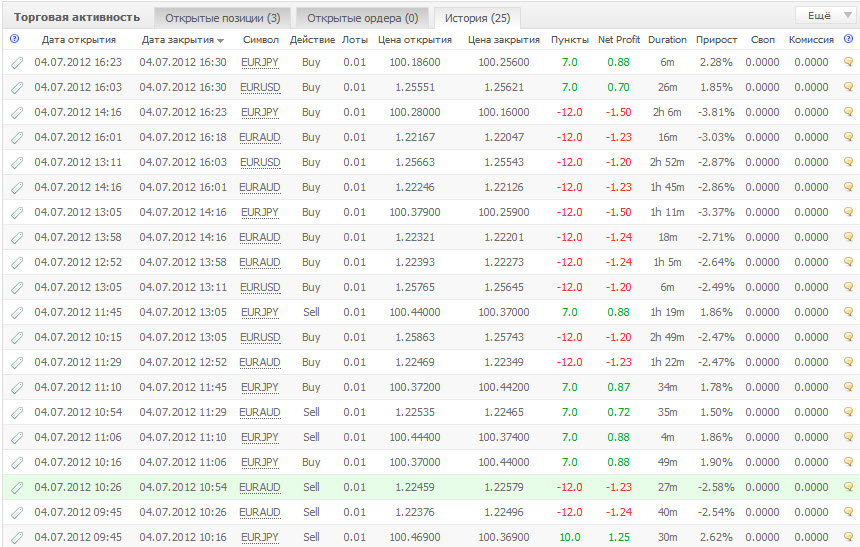Open comment bubble for trade closed 13:58

click(848, 262)
